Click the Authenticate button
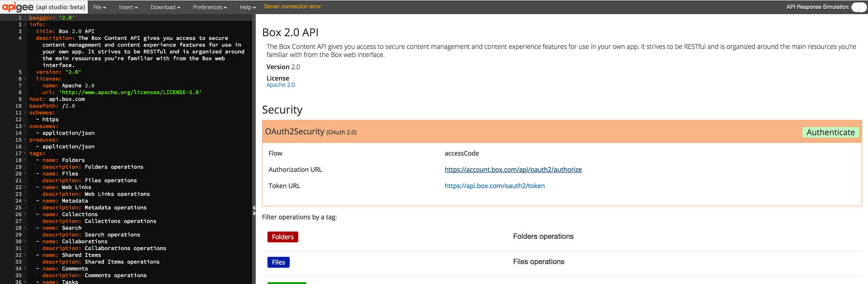The width and height of the screenshot is (868, 284). pyautogui.click(x=830, y=132)
